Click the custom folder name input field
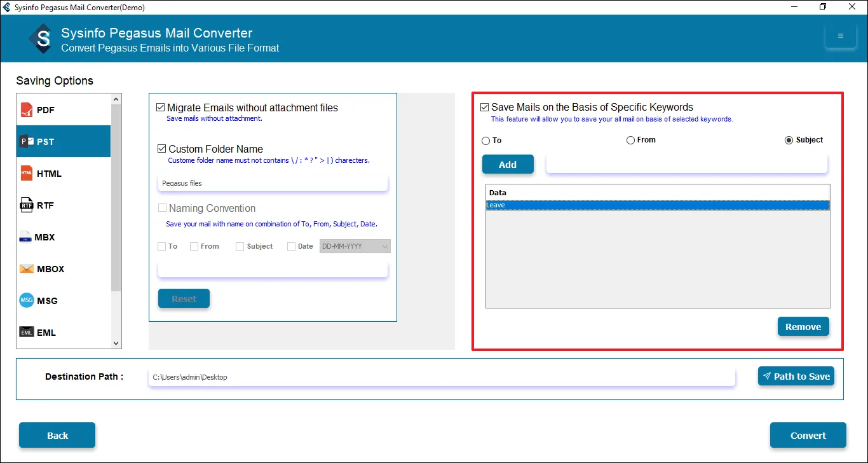Viewport: 868px width, 463px height. tap(273, 183)
